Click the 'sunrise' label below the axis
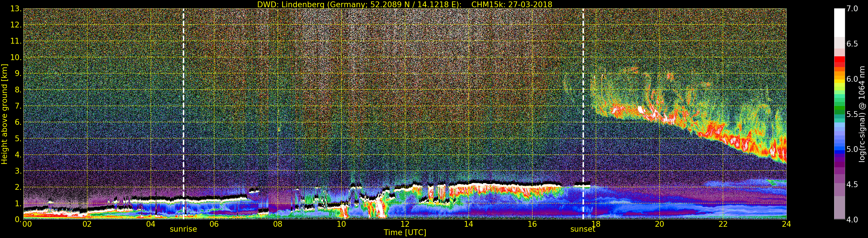The width and height of the screenshot is (868, 238). point(183,229)
